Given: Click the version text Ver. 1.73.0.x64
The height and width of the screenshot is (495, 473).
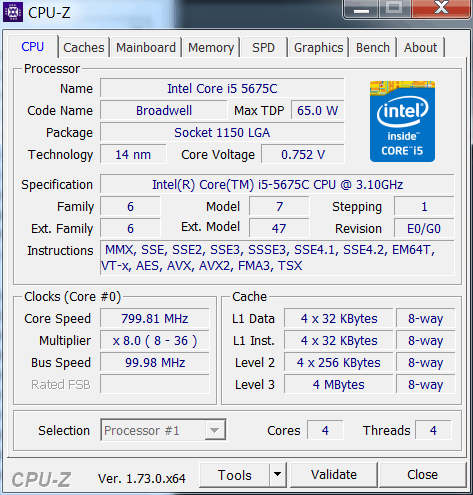Looking at the screenshot, I should 142,479.
